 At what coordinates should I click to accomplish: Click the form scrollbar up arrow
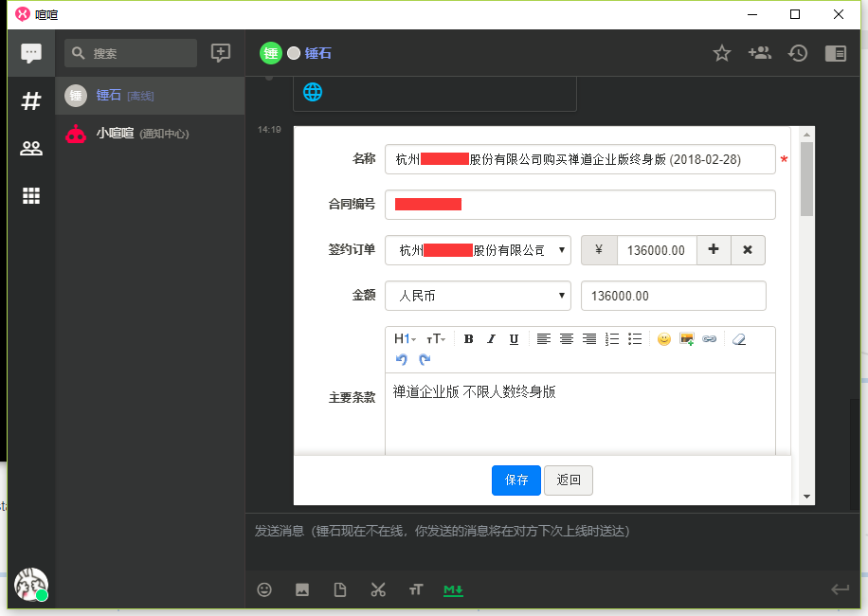806,135
